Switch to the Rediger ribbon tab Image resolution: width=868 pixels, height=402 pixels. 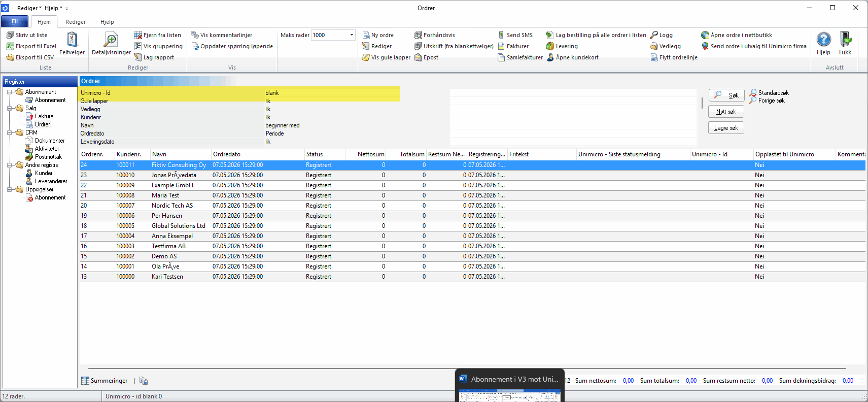coord(76,22)
